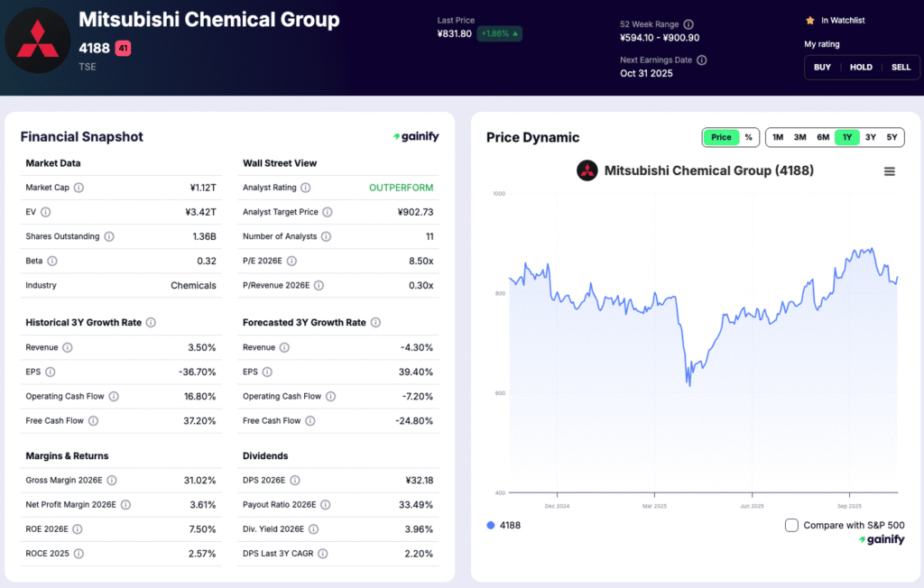The height and width of the screenshot is (588, 924).
Task: Click the SELL rating button
Action: tap(901, 67)
